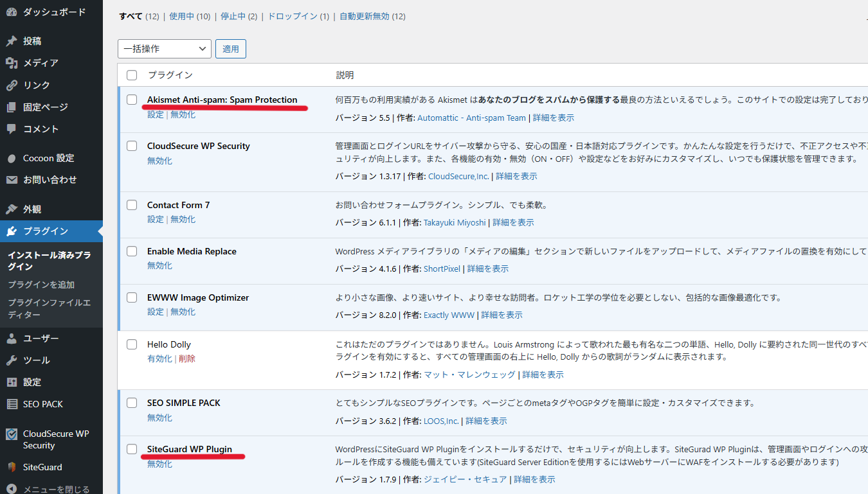Click the list icon beside SEO PACK

[12, 404]
